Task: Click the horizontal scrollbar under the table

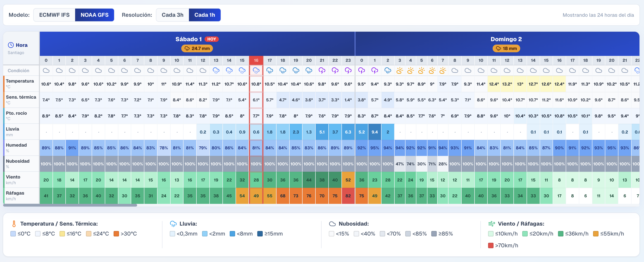Action: coord(70,205)
